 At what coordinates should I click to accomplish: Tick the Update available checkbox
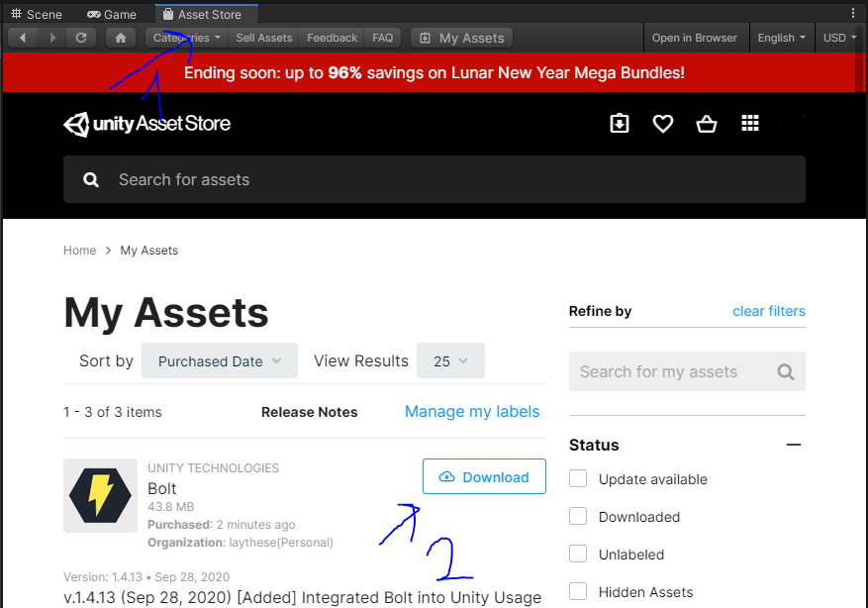tap(578, 478)
